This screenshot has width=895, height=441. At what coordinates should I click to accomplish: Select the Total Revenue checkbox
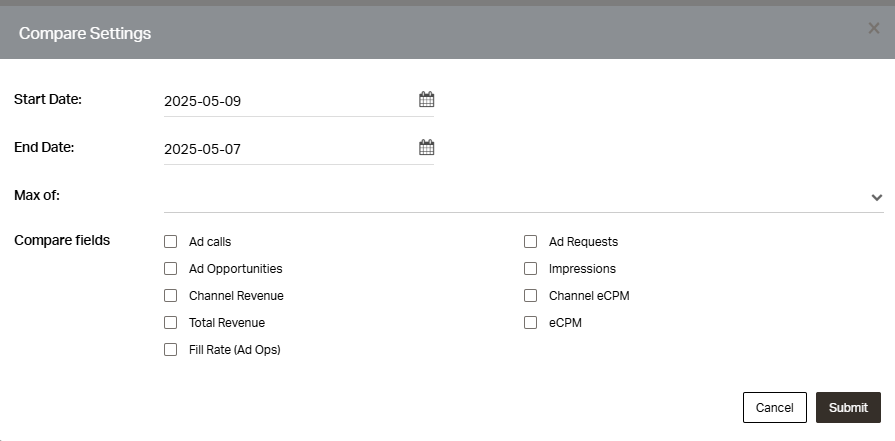[171, 322]
